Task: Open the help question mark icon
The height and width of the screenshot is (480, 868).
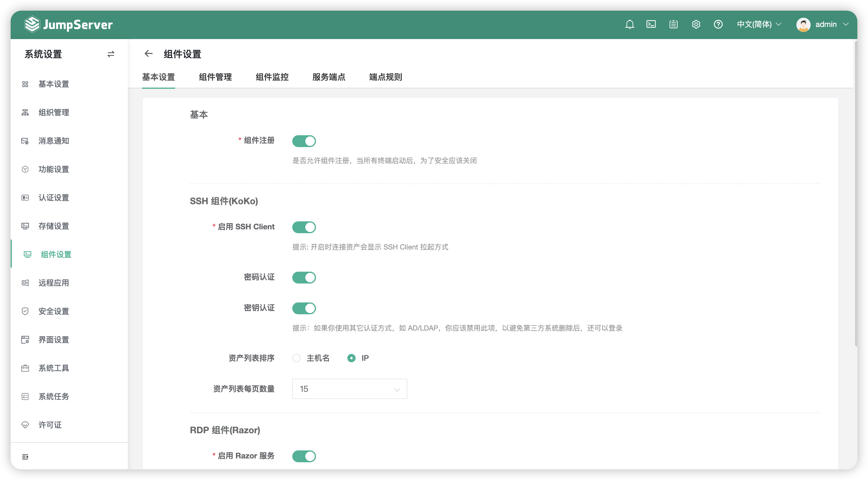Action: (718, 24)
